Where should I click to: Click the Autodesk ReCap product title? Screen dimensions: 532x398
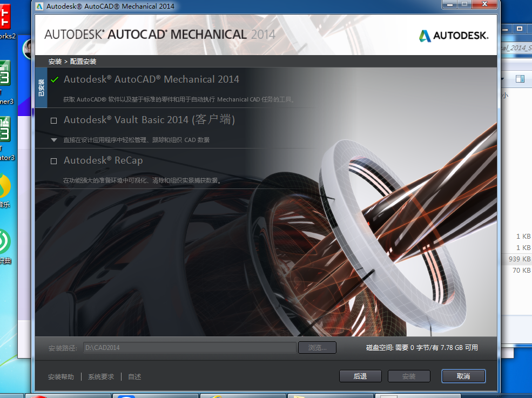(103, 160)
